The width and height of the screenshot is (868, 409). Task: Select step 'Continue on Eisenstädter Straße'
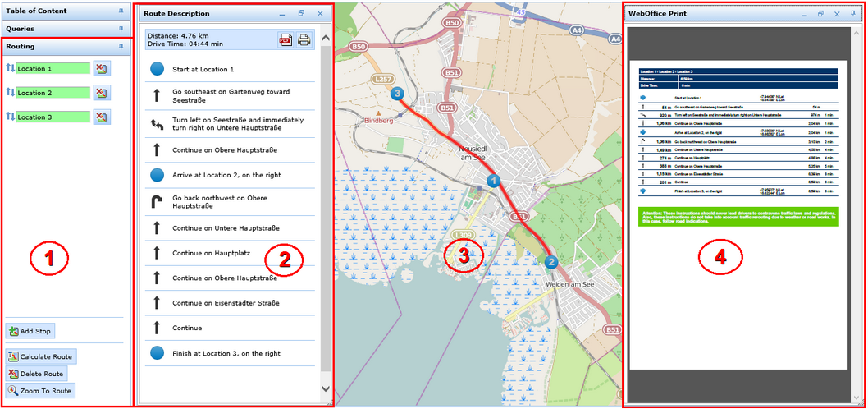point(231,303)
